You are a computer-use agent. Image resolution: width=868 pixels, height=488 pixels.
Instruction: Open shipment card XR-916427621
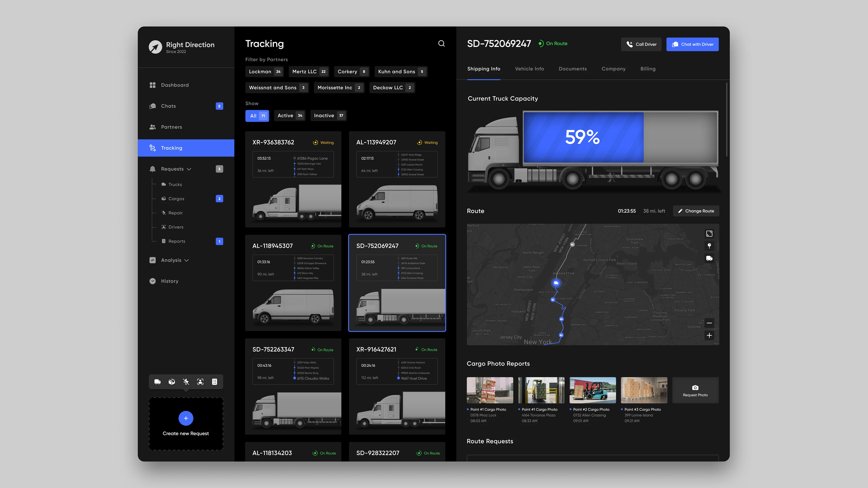coord(397,387)
